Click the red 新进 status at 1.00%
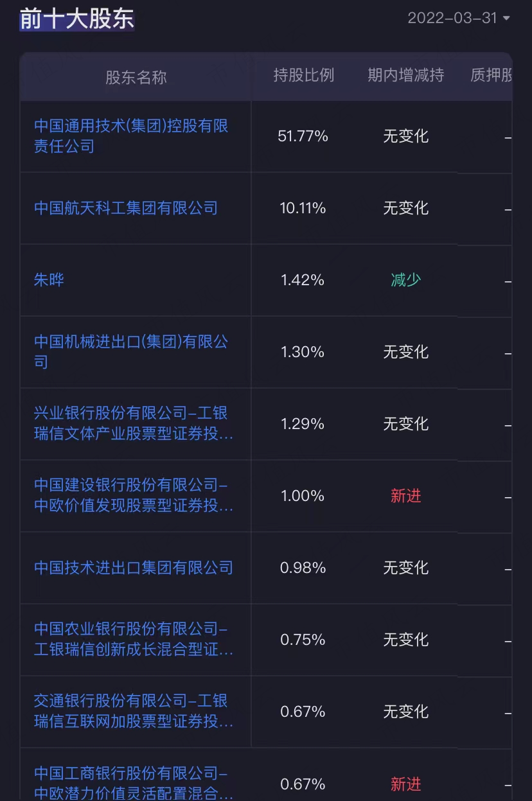The image size is (532, 801). pos(405,496)
